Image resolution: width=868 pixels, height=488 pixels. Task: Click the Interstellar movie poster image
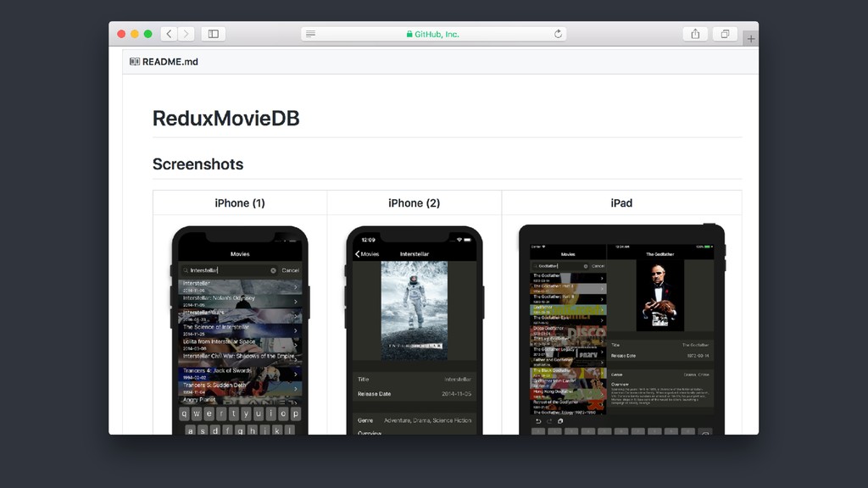(x=414, y=310)
